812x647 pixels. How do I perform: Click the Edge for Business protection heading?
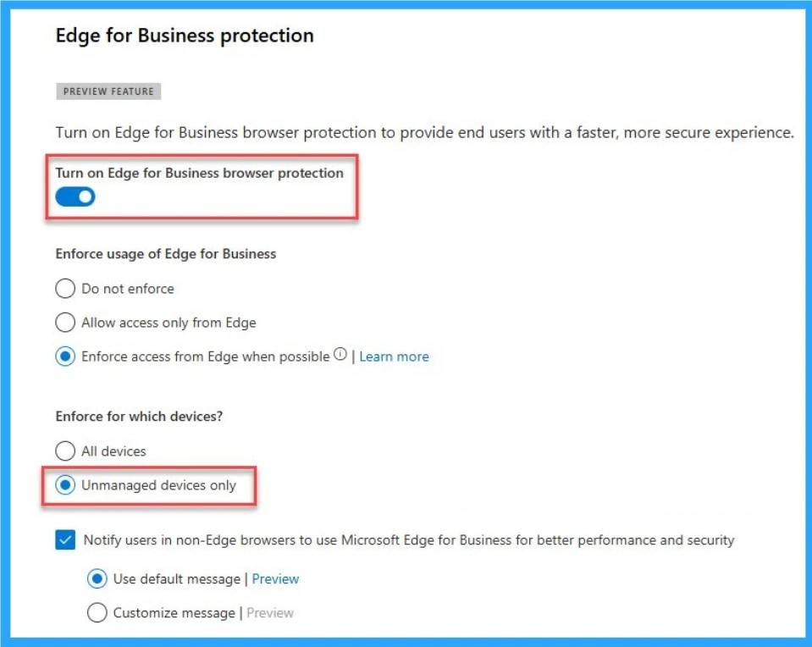pyautogui.click(x=185, y=36)
